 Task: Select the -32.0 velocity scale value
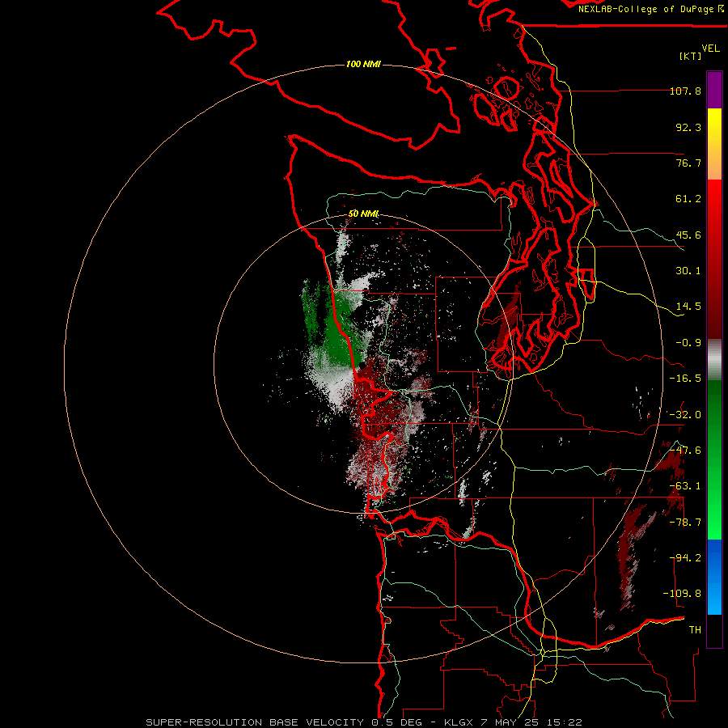(x=685, y=415)
